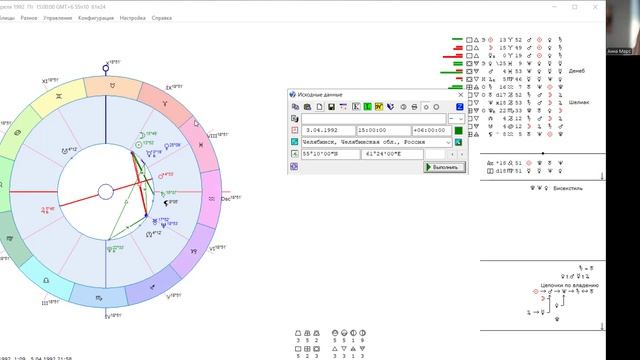Expand the Челябинск city dropdown
The width and height of the screenshot is (640, 360).
click(448, 142)
